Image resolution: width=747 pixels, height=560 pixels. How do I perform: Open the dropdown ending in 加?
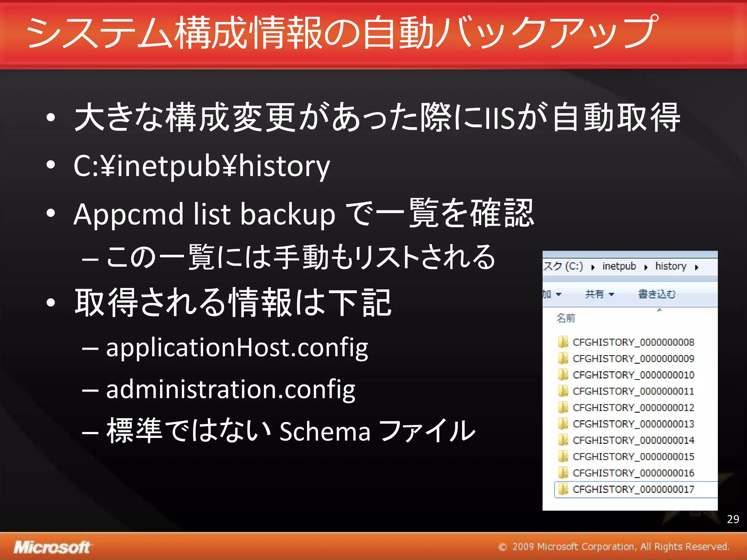[x=552, y=294]
